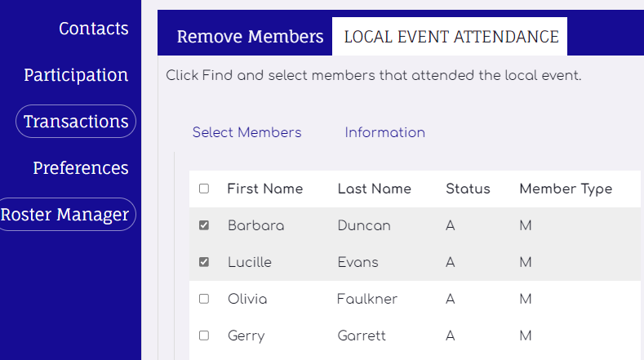Open the Roster Manager
The width and height of the screenshot is (644, 360).
65,215
